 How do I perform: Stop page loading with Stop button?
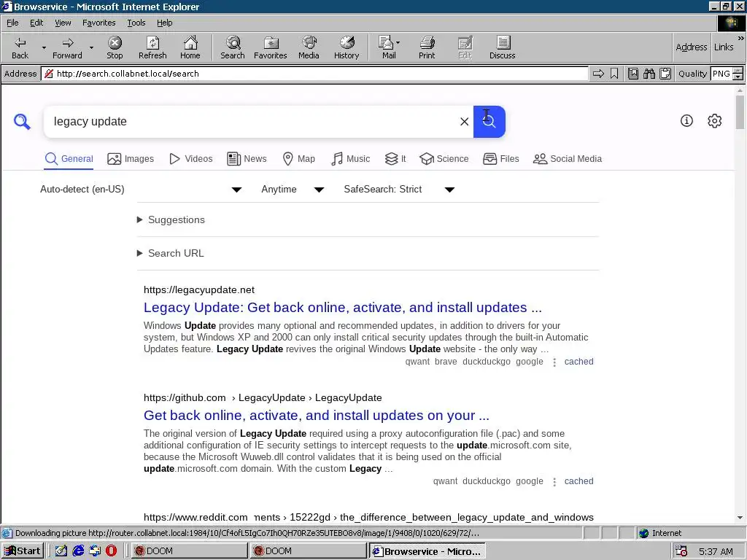pyautogui.click(x=115, y=47)
